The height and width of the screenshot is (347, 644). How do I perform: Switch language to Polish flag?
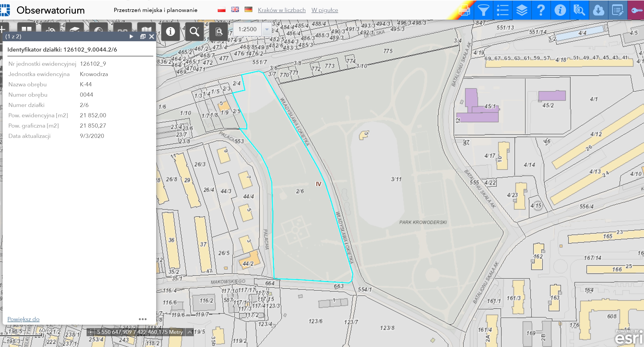click(x=221, y=10)
